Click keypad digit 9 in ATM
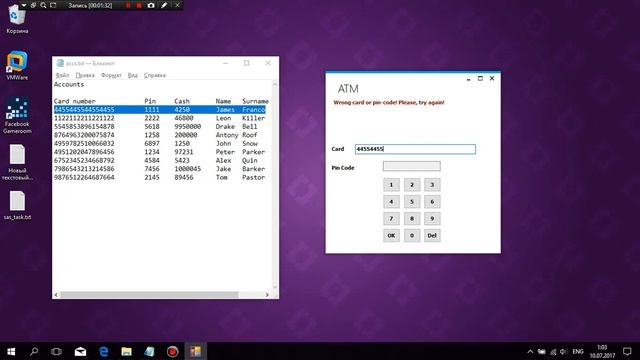The width and height of the screenshot is (640, 360). pos(432,218)
